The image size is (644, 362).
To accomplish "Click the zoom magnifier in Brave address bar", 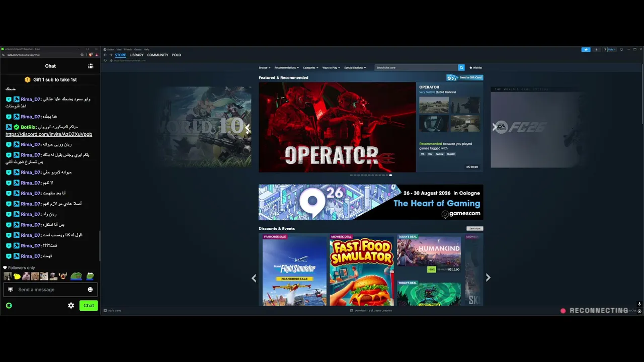I will [82, 55].
